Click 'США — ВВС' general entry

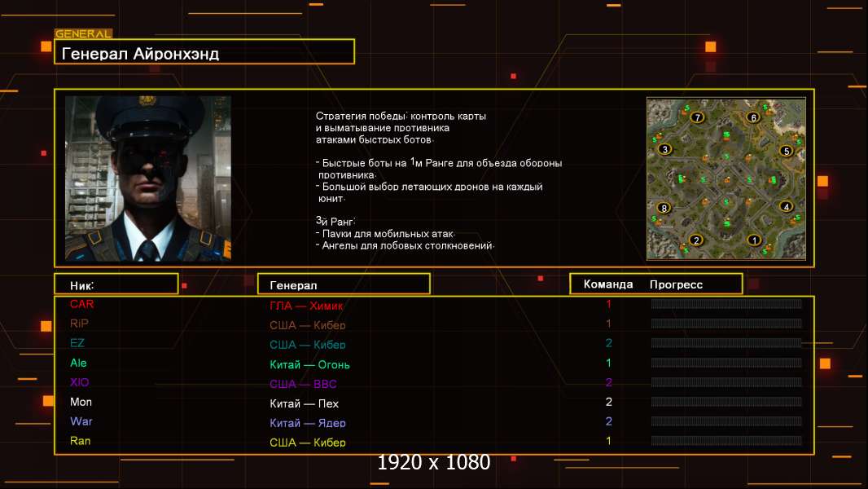(x=303, y=384)
